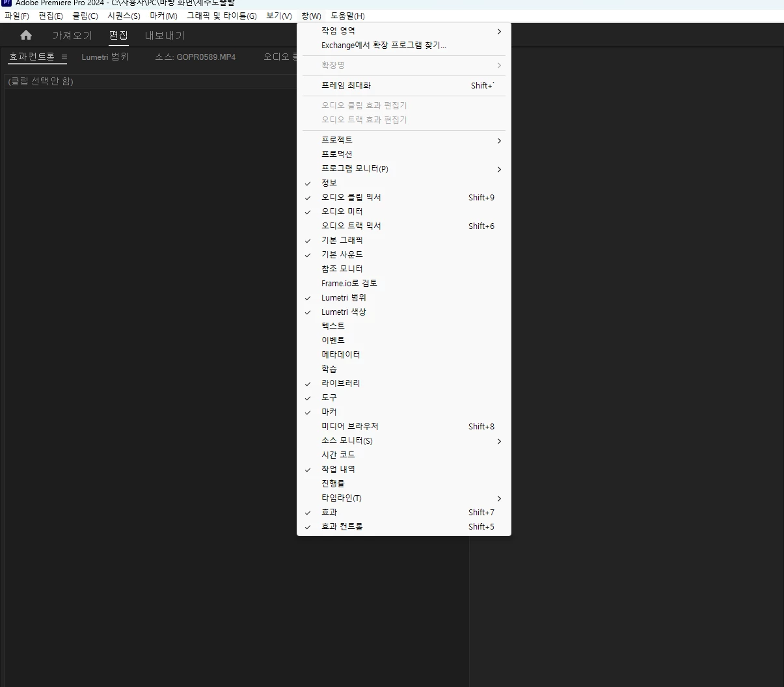Toggle the 정보 panel checkmark
Viewport: 784px width, 687px height.
(403, 183)
